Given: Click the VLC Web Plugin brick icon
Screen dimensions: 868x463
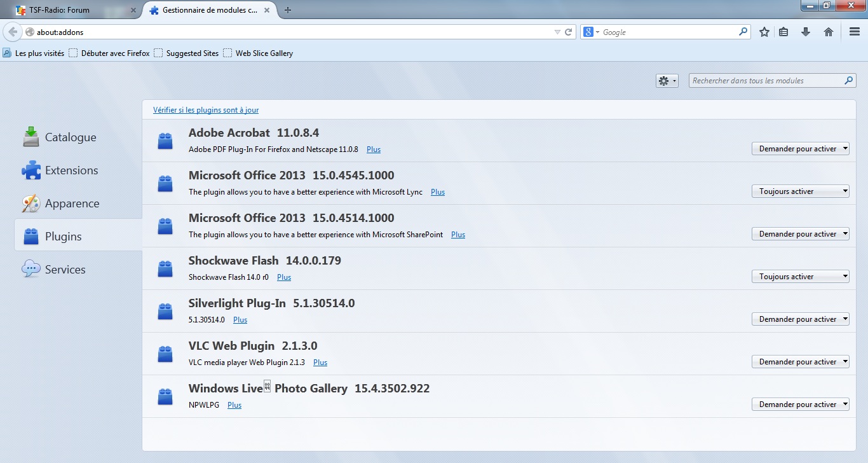Looking at the screenshot, I should (165, 354).
